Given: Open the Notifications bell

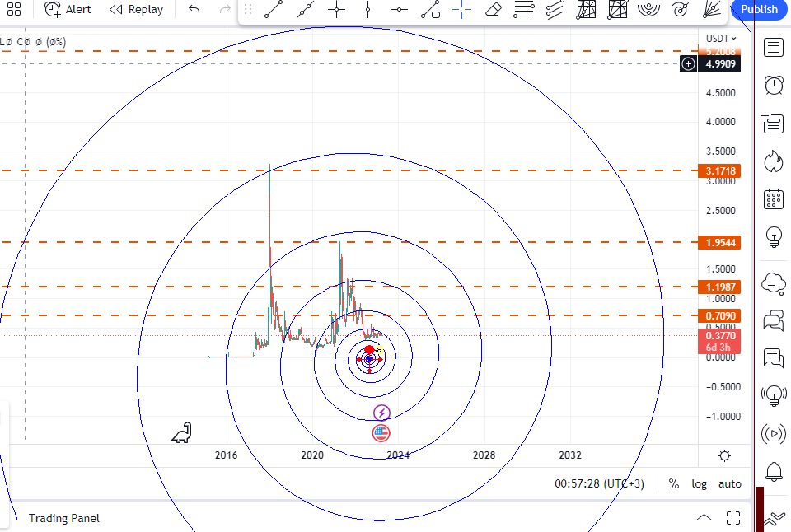Looking at the screenshot, I should click(x=774, y=472).
